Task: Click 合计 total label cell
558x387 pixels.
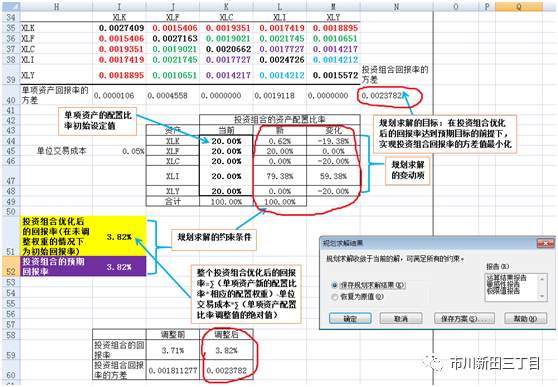Action: [x=173, y=202]
